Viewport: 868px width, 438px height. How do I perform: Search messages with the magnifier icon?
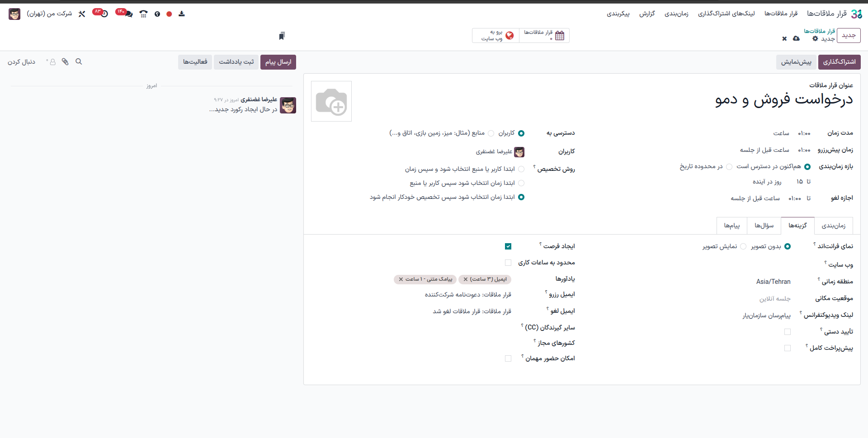coord(79,62)
